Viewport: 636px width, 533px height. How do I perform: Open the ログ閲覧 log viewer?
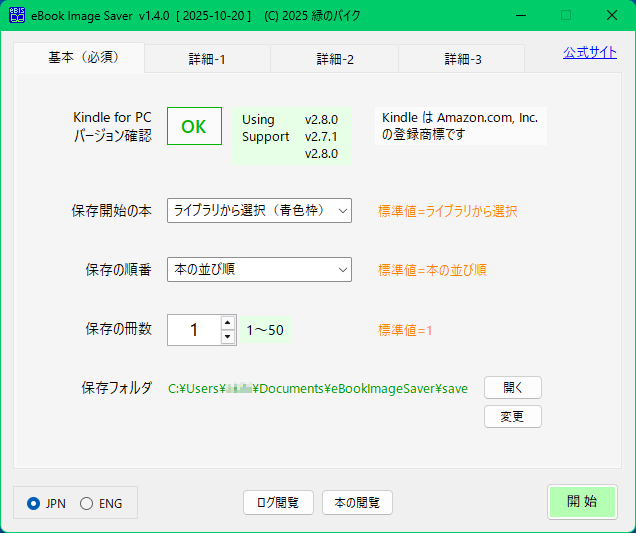click(278, 502)
